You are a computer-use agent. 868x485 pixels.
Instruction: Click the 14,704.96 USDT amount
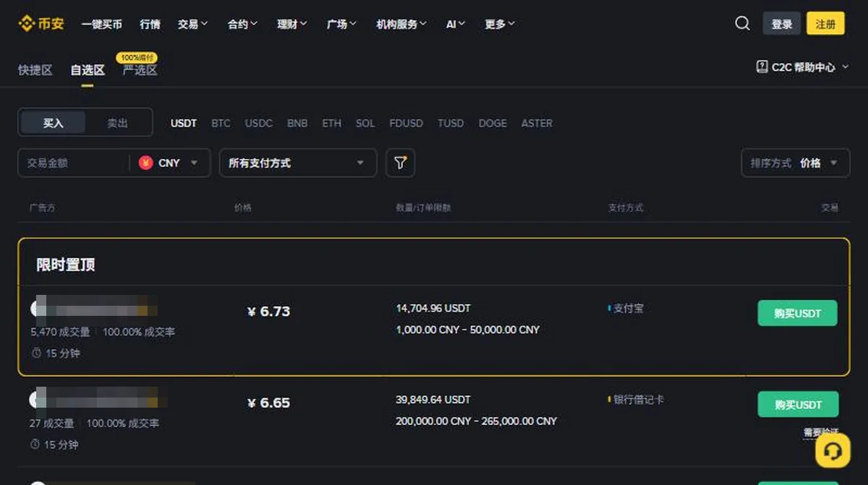tap(433, 308)
